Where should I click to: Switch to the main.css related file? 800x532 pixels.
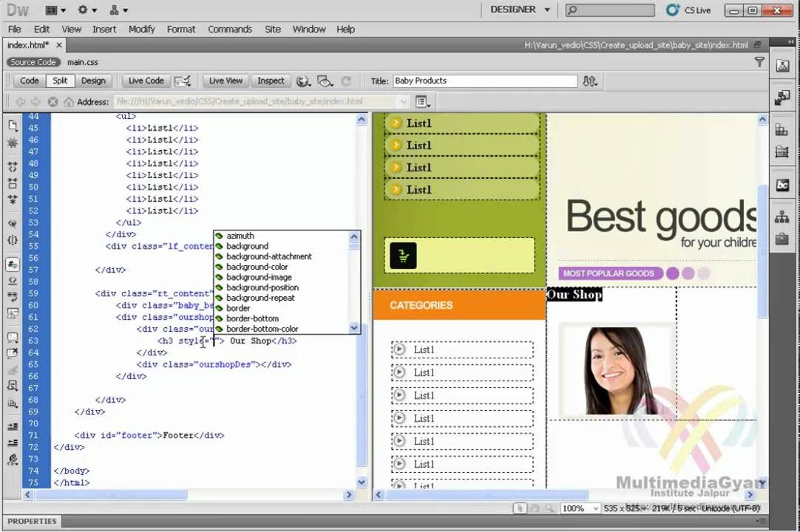click(82, 62)
